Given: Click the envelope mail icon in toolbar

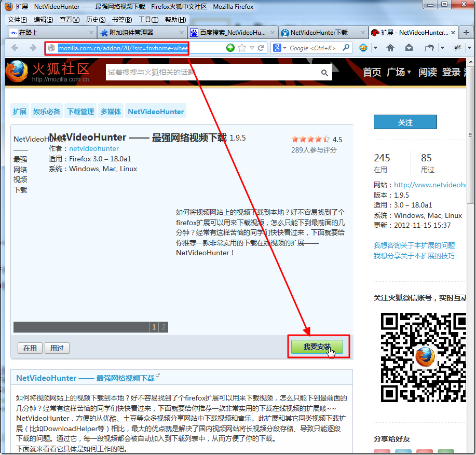Looking at the screenshot, I should [x=409, y=48].
